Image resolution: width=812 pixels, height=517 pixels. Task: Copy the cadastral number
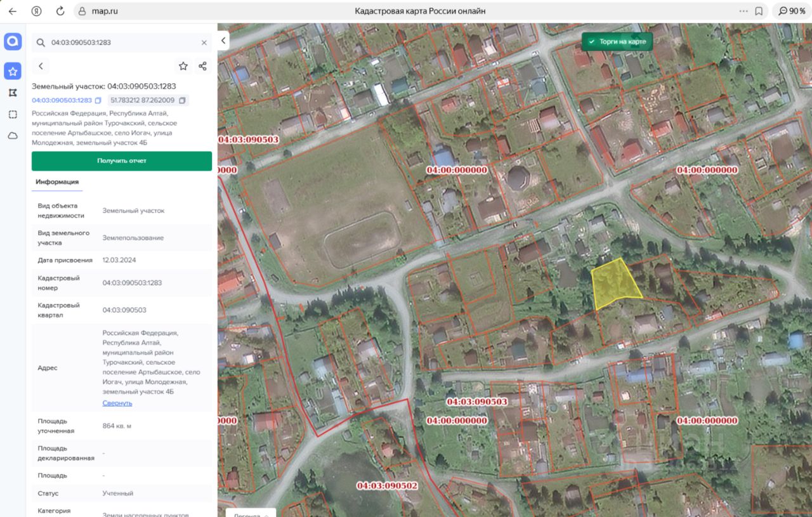(98, 100)
